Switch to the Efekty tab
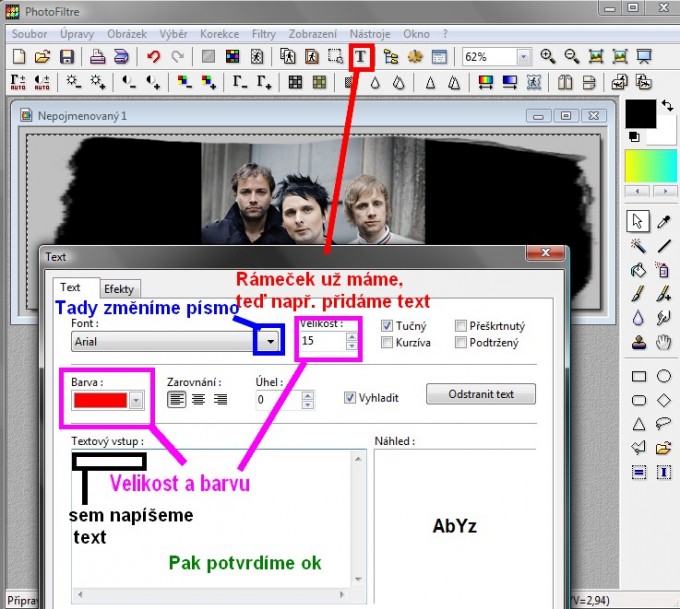The image size is (680, 609). (x=119, y=289)
